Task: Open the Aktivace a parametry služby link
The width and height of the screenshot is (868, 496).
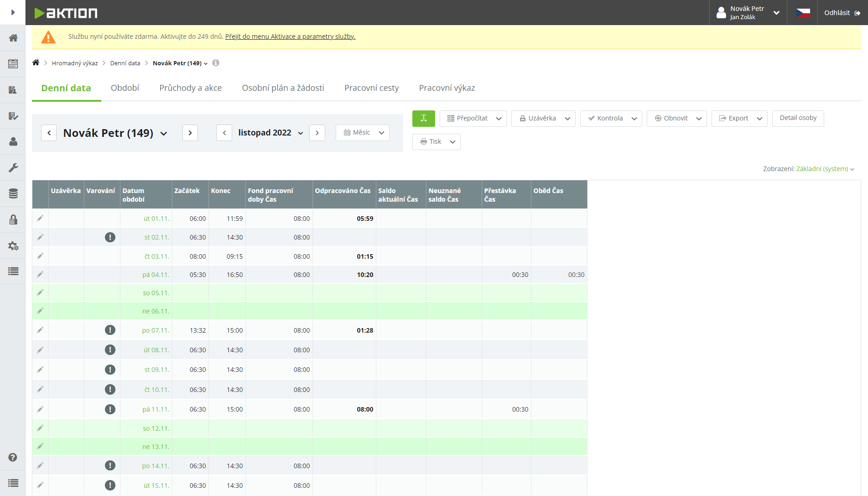Action: [x=290, y=37]
